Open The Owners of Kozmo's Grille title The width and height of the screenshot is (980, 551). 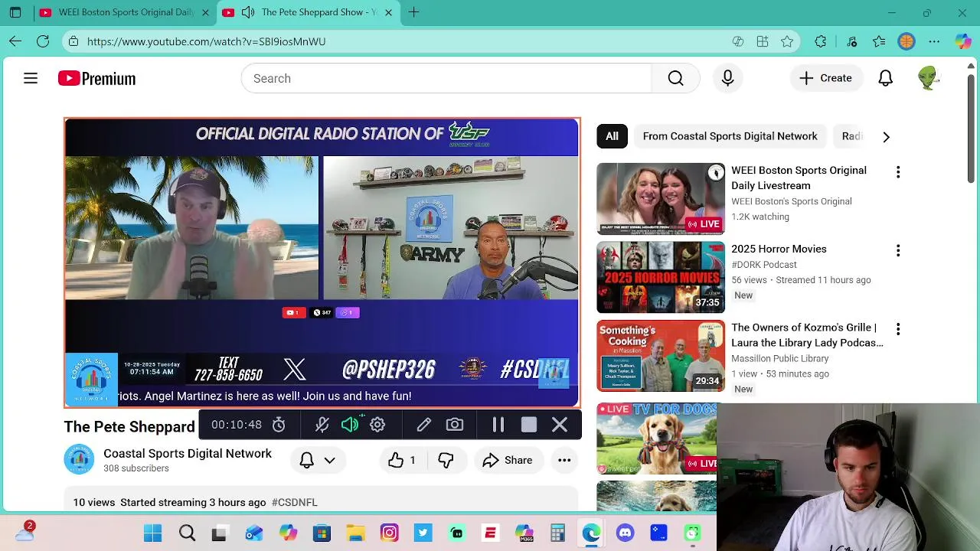click(x=807, y=335)
